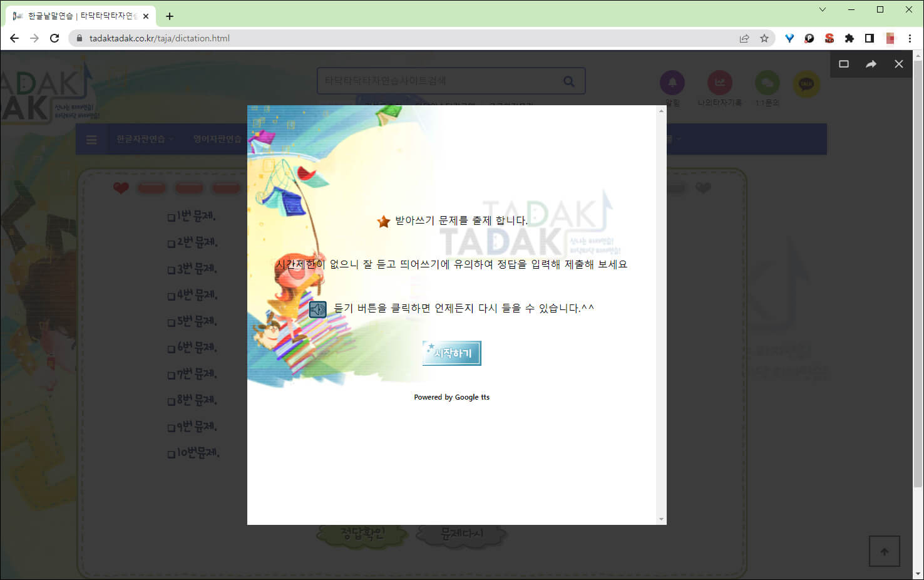Screen dimensions: 924x580
Task: Select the 영어자판연습 menu item
Action: (216, 139)
